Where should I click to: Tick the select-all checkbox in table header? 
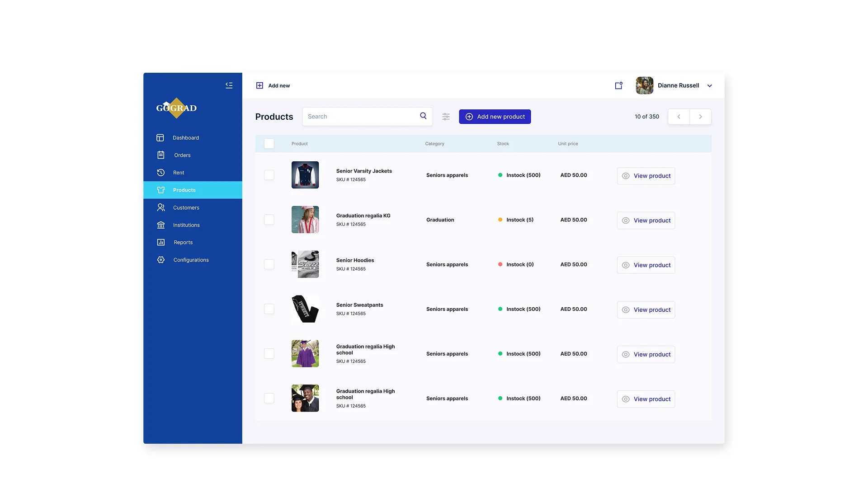pyautogui.click(x=269, y=144)
